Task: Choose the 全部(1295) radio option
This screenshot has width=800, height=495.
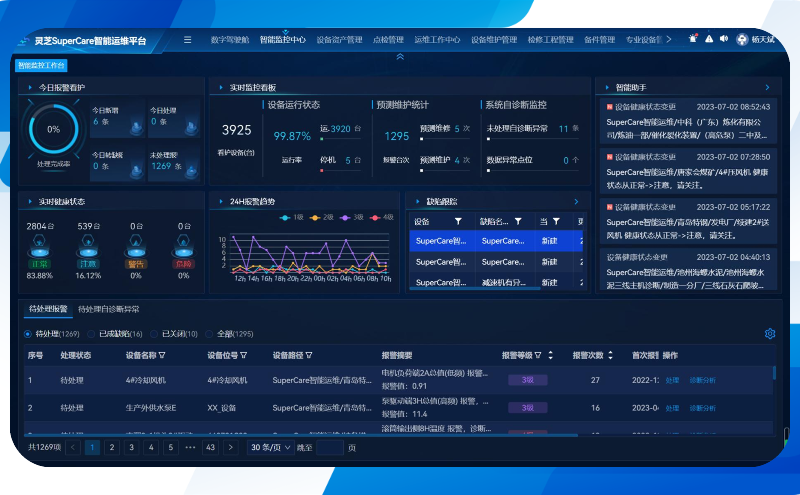Action: (208, 334)
